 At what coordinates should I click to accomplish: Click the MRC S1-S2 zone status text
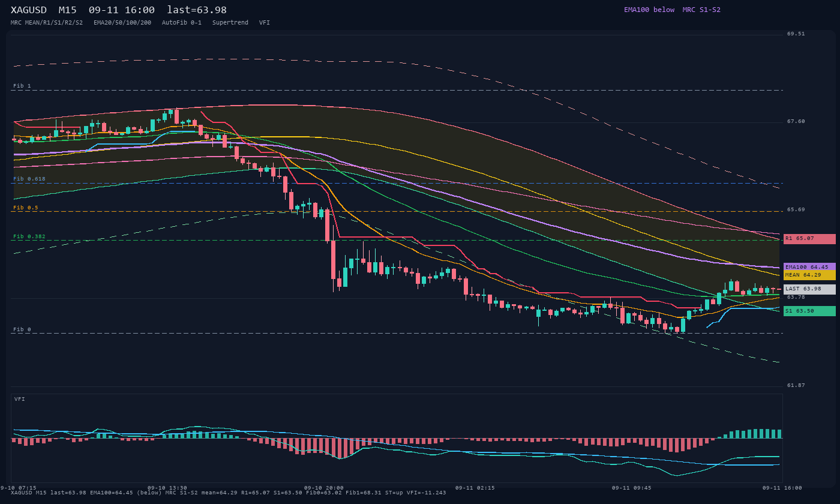(x=701, y=10)
